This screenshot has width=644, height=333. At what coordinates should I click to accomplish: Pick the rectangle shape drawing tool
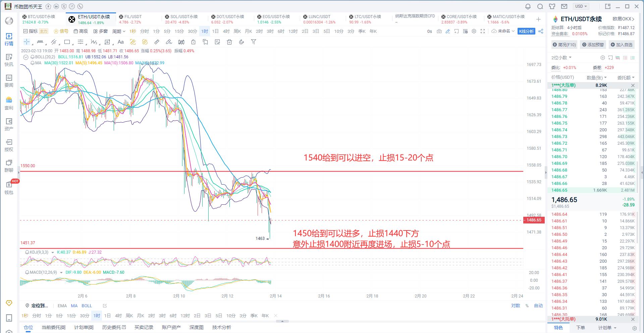(x=67, y=42)
